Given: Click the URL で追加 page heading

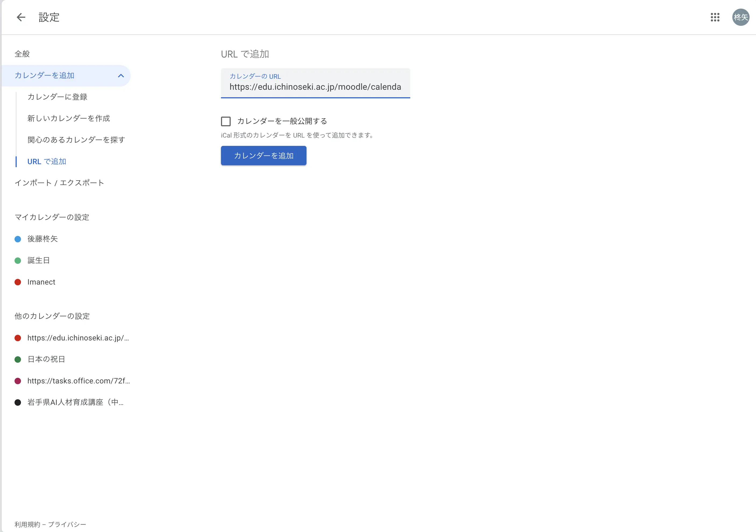Looking at the screenshot, I should [245, 54].
